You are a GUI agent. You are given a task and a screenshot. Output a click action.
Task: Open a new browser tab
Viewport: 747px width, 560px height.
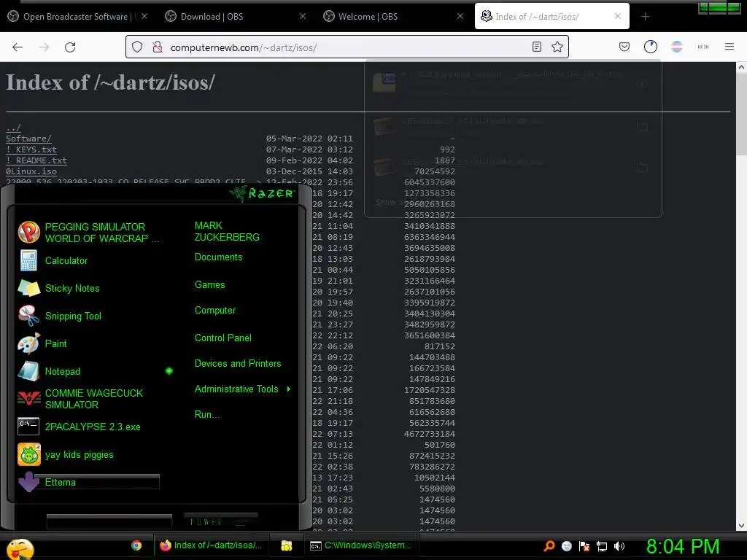(645, 17)
